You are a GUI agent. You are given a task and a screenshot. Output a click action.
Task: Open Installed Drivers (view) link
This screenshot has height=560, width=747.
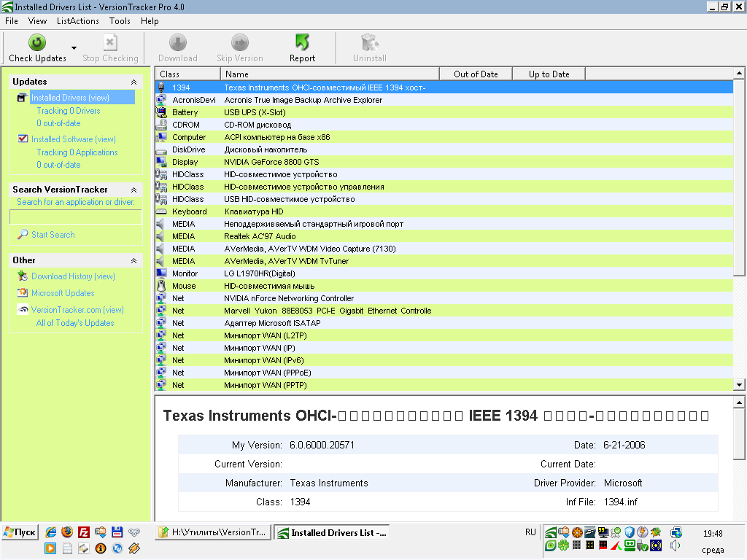coord(70,98)
